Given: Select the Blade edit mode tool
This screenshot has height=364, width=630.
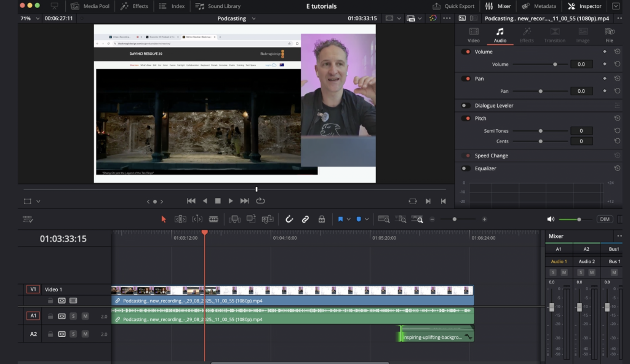Looking at the screenshot, I should [x=212, y=218].
